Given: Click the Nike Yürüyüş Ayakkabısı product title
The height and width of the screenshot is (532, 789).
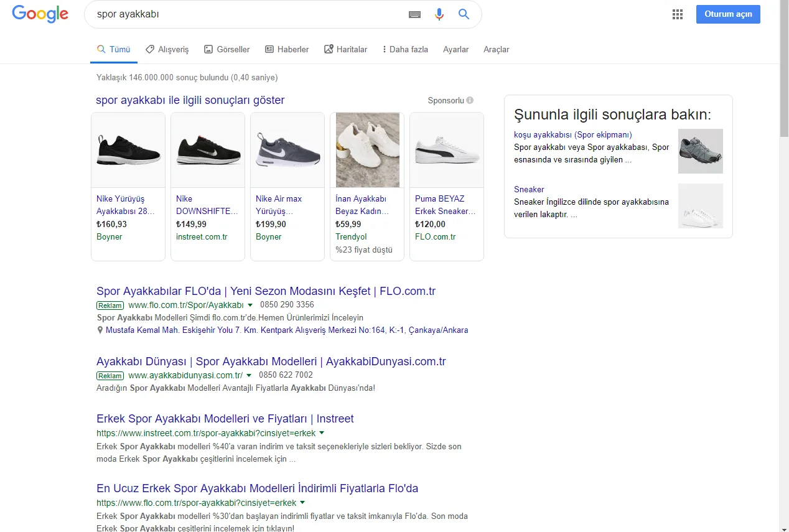Looking at the screenshot, I should (x=126, y=205).
